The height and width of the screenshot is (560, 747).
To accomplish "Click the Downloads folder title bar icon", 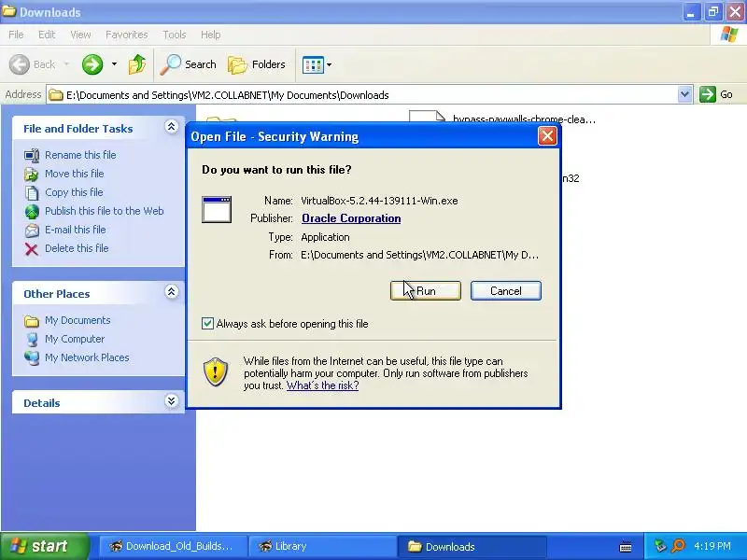I will click(8, 11).
